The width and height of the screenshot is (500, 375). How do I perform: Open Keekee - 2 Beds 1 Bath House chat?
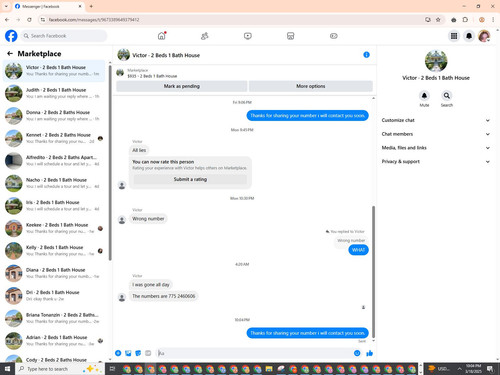[54, 228]
